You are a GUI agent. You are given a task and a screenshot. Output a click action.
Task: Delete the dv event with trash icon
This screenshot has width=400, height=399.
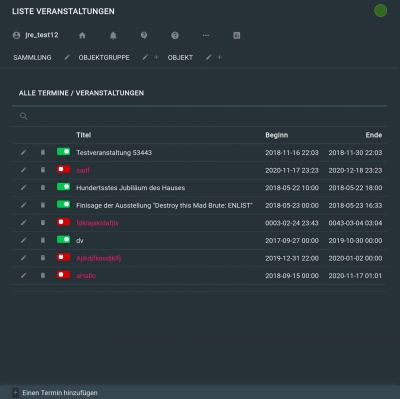coord(43,240)
